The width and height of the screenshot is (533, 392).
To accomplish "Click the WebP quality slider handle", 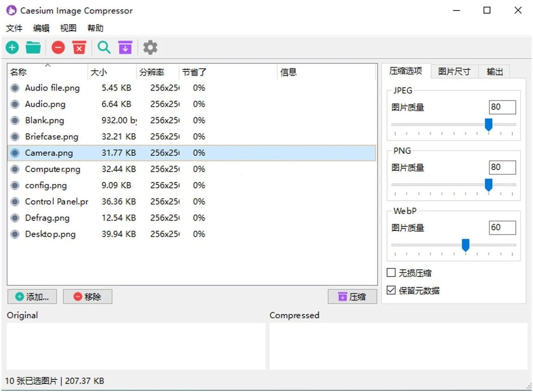I will (x=465, y=245).
